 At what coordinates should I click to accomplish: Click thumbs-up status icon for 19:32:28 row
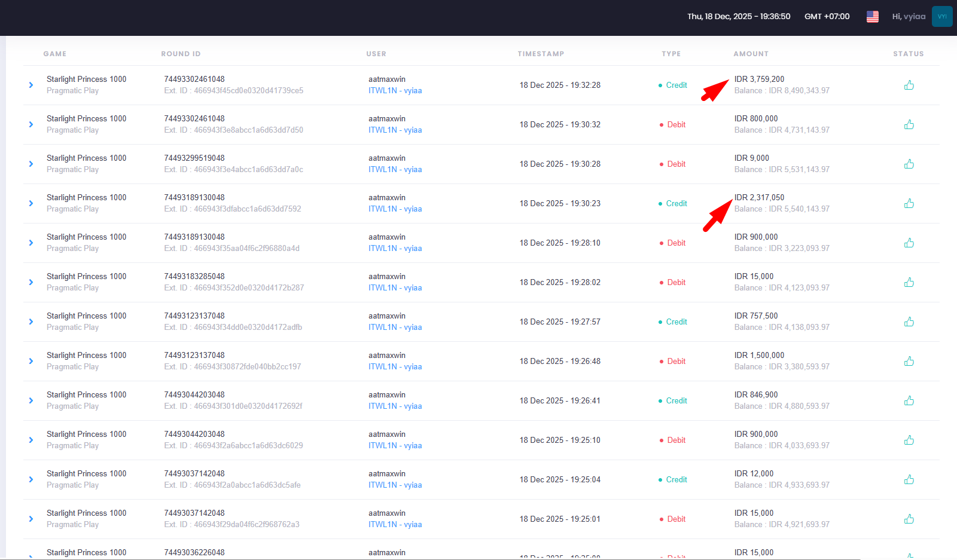point(909,85)
